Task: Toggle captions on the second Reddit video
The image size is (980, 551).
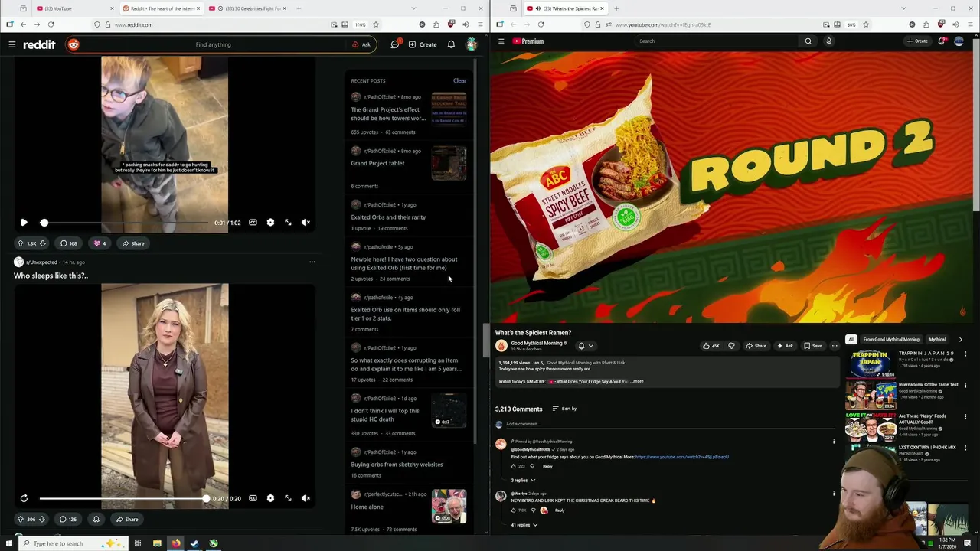Action: (253, 498)
